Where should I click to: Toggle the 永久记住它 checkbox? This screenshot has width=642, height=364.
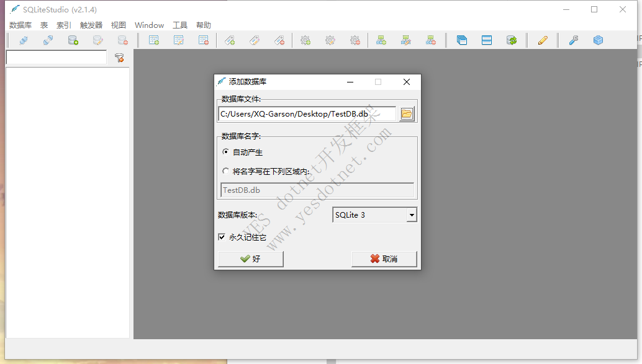222,237
